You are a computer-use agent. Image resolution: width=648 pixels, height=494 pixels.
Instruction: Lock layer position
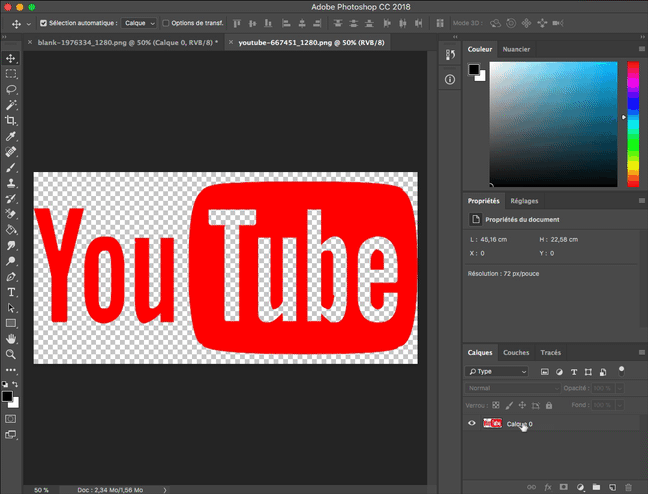coord(522,405)
